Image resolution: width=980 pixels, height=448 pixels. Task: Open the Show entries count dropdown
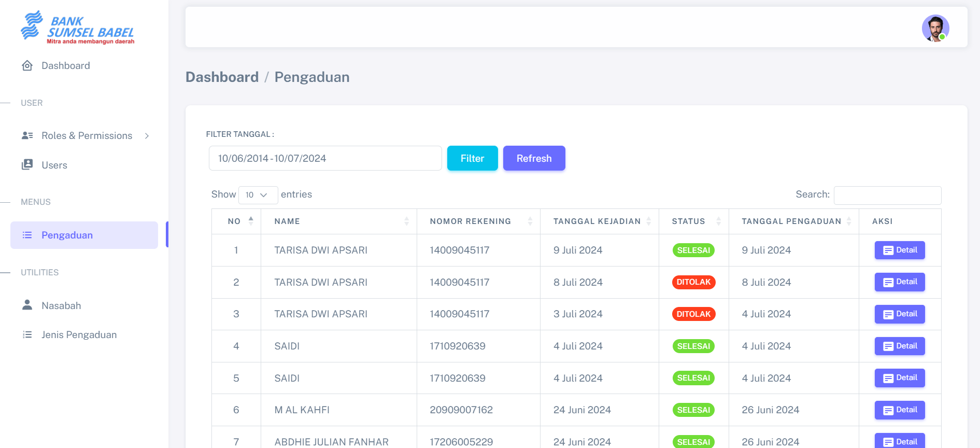point(258,195)
